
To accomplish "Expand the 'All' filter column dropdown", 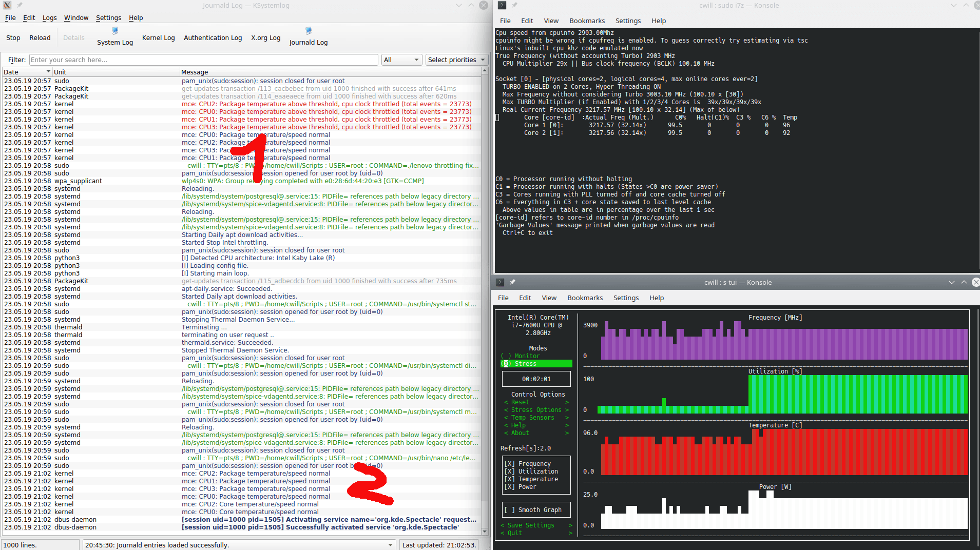I will tap(401, 60).
